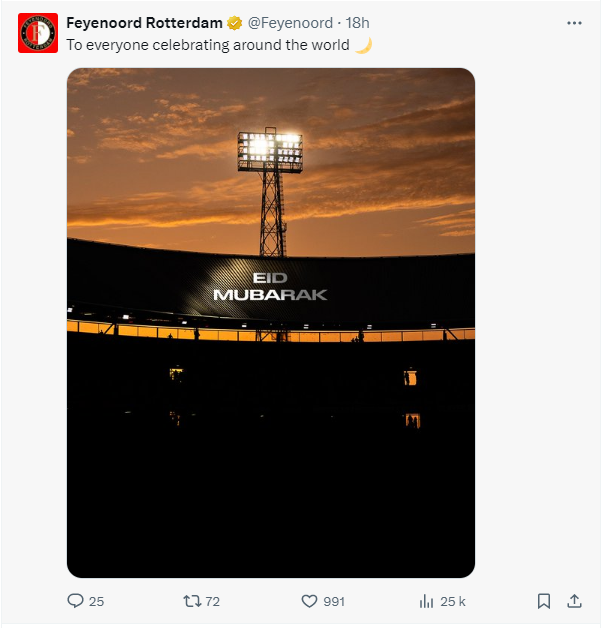This screenshot has height=628, width=602.
Task: Open the Feyenoord club crest avatar
Action: [38, 33]
